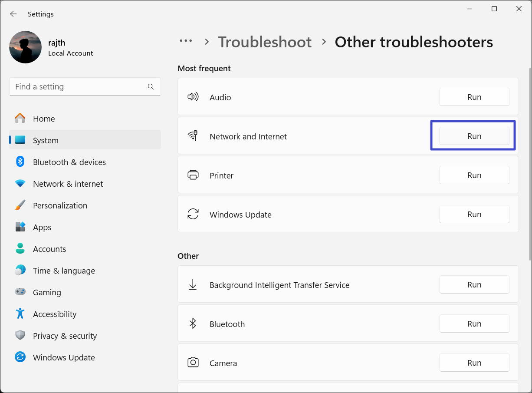This screenshot has height=393, width=532.
Task: Run the Windows Update troubleshooter
Action: pyautogui.click(x=474, y=215)
